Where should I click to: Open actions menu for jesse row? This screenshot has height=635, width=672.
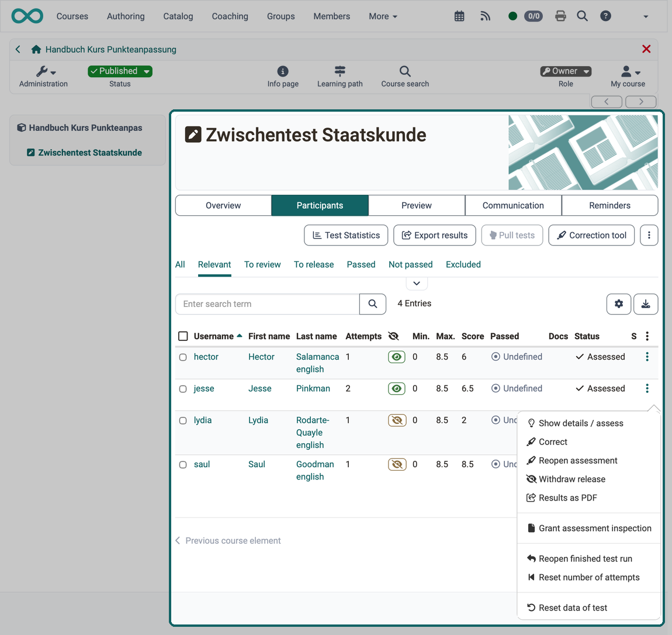click(647, 388)
